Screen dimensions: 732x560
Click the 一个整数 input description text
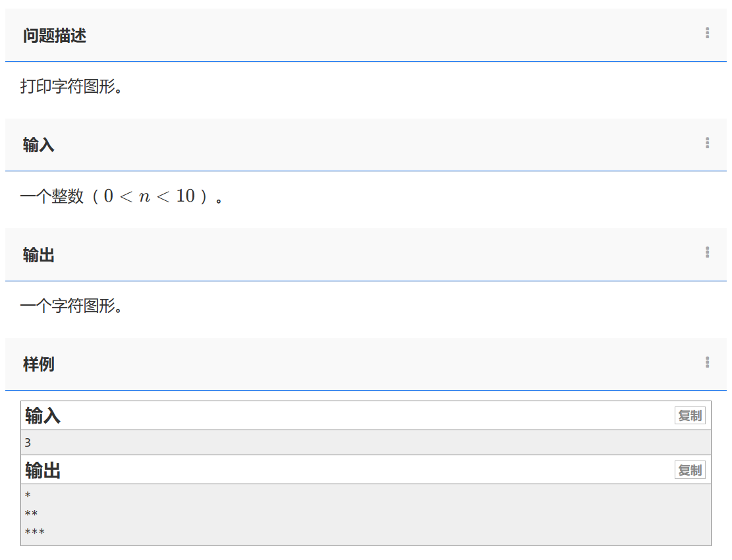[x=52, y=196]
